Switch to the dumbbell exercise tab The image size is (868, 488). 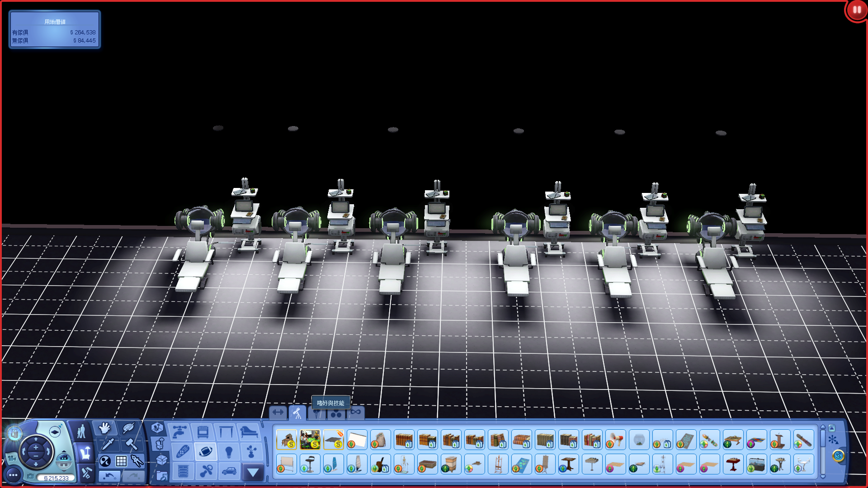pos(278,412)
